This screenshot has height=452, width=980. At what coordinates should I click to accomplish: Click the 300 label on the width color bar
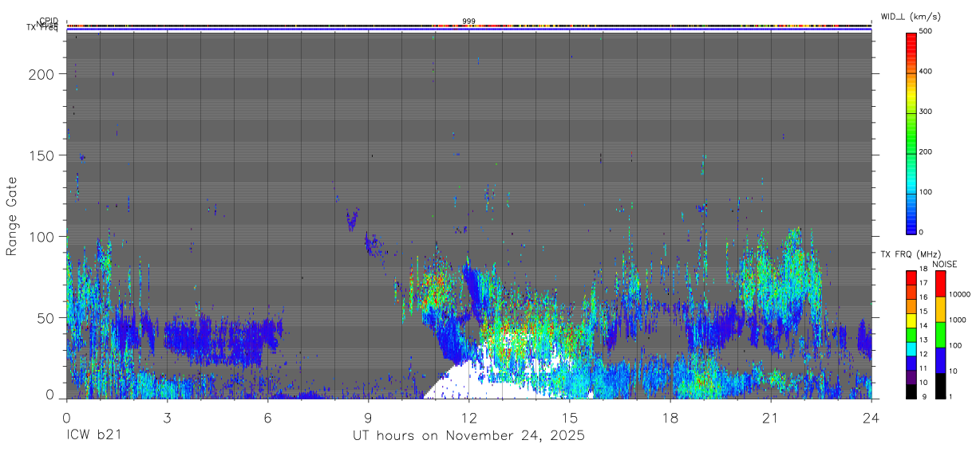[x=927, y=112]
